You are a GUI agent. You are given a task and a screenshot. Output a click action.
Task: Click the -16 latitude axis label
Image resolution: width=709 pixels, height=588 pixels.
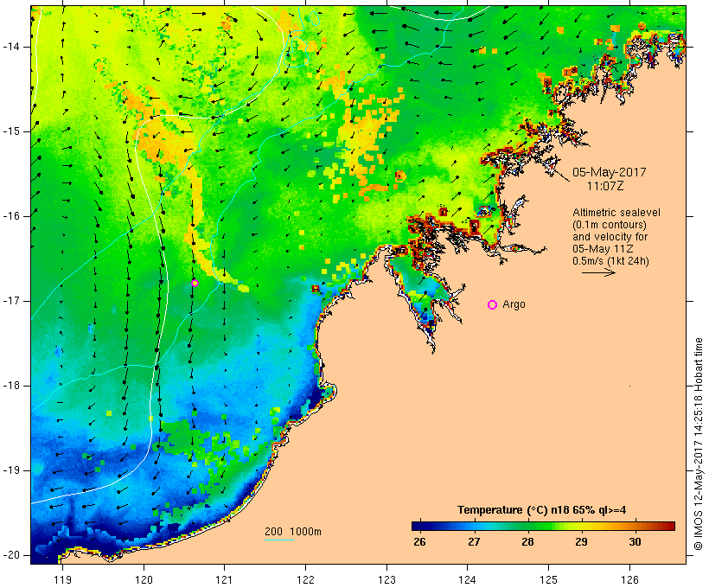(x=11, y=216)
